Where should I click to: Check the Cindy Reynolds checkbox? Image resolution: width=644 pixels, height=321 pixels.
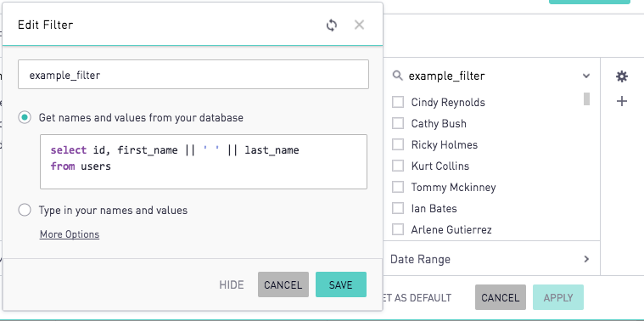point(398,102)
